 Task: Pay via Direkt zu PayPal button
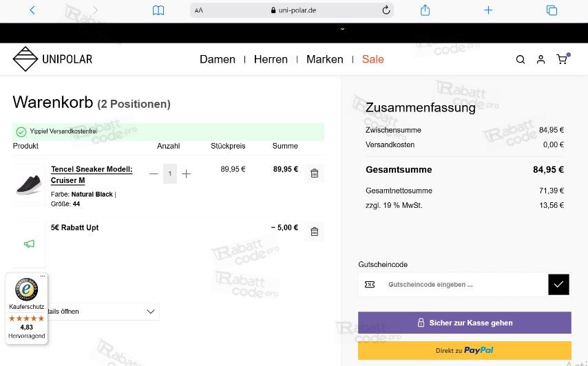(465, 350)
